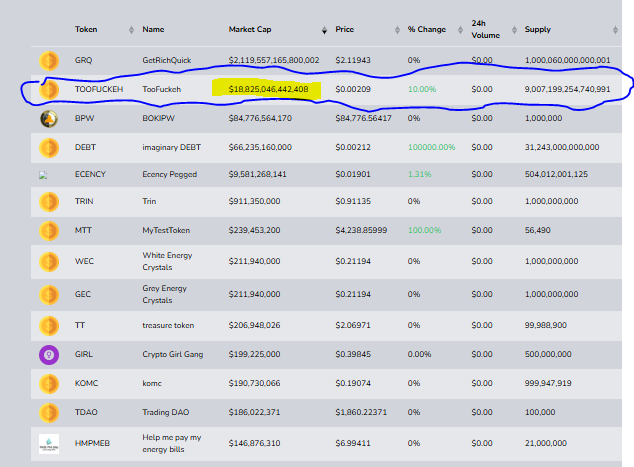Click the price $6.99411
The width and height of the screenshot is (634, 467).
(x=353, y=443)
